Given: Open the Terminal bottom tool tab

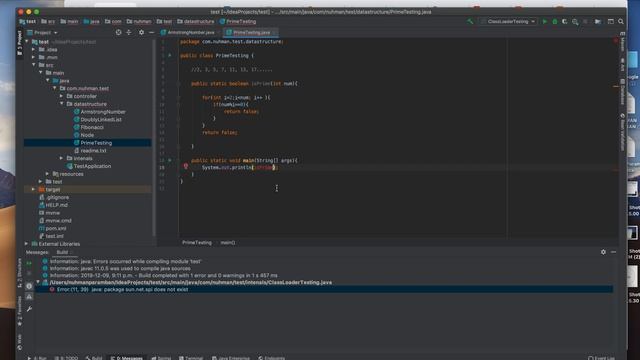Looking at the screenshot, I should tap(191, 358).
